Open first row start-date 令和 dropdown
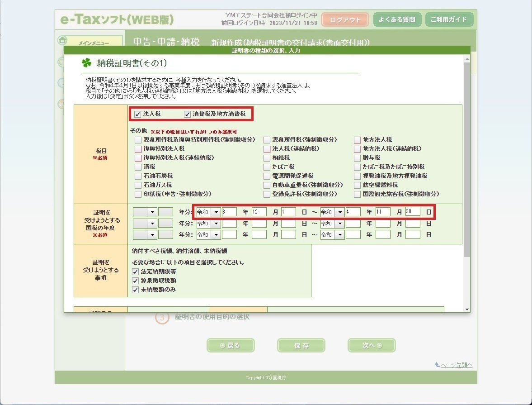Viewport: 532px width, 405px height. click(x=209, y=212)
